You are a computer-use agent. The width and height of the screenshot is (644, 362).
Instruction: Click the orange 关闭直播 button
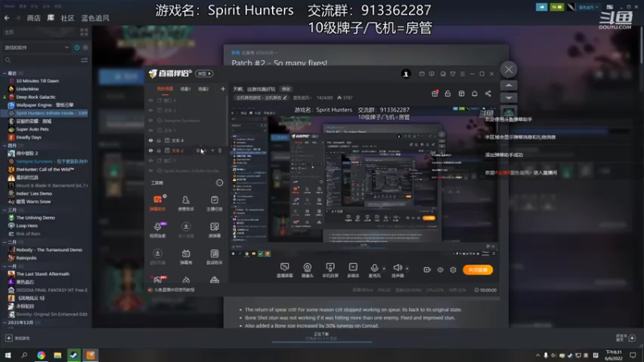click(477, 269)
